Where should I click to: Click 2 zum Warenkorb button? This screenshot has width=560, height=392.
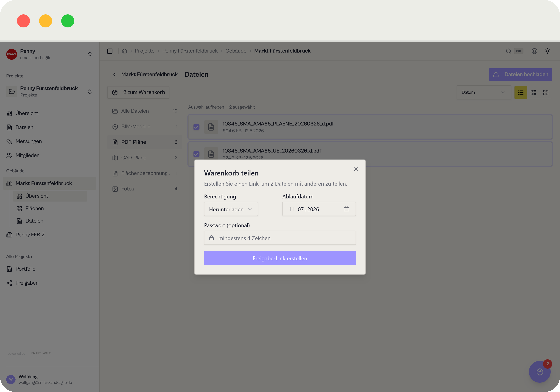point(138,93)
